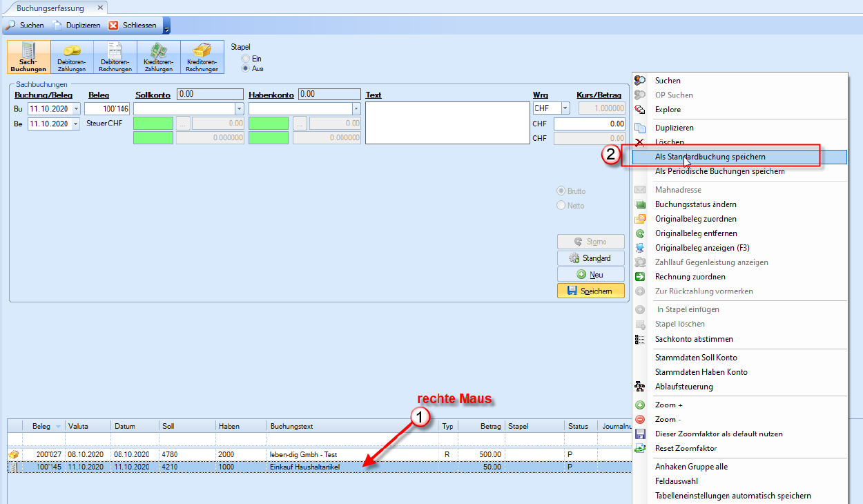This screenshot has width=863, height=504.
Task: Click the Neu button
Action: (x=590, y=275)
